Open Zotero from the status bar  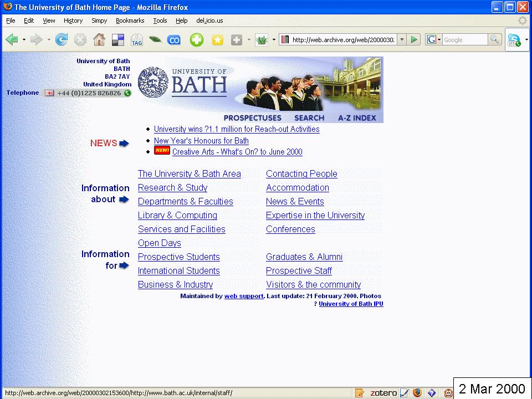tap(383, 393)
